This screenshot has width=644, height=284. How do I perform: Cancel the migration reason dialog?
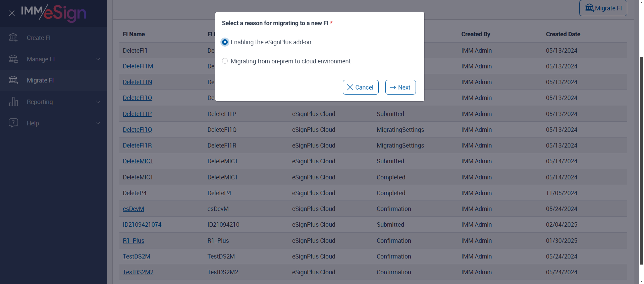[x=361, y=87]
